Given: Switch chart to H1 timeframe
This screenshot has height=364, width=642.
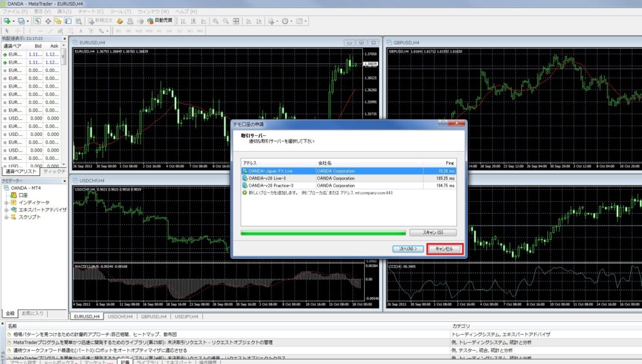Looking at the screenshot, I should (x=159, y=31).
